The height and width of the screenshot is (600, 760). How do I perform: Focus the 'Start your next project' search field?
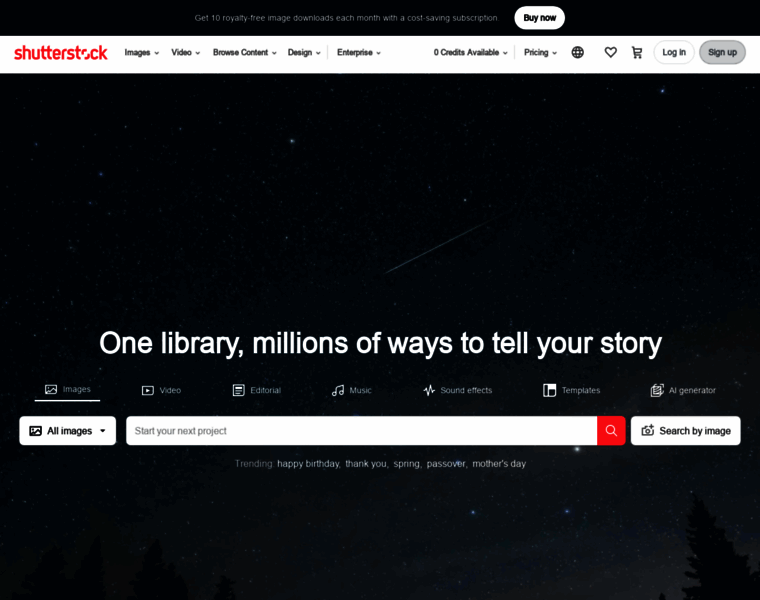point(362,430)
